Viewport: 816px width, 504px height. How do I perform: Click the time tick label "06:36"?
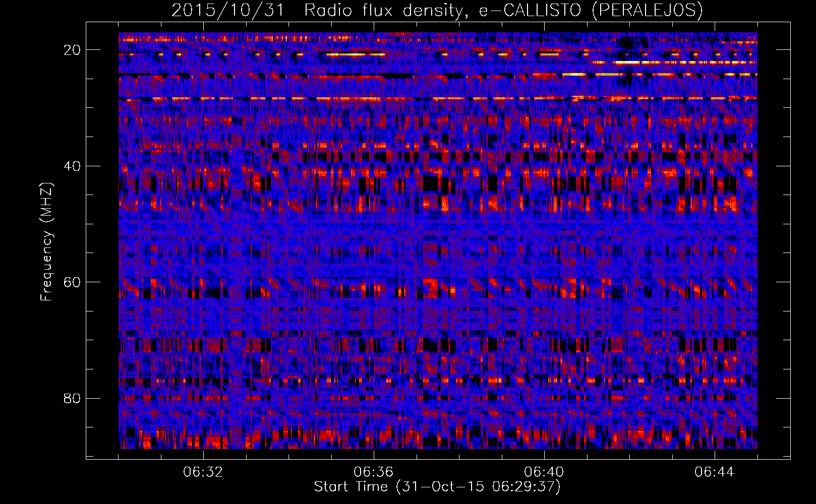[374, 472]
